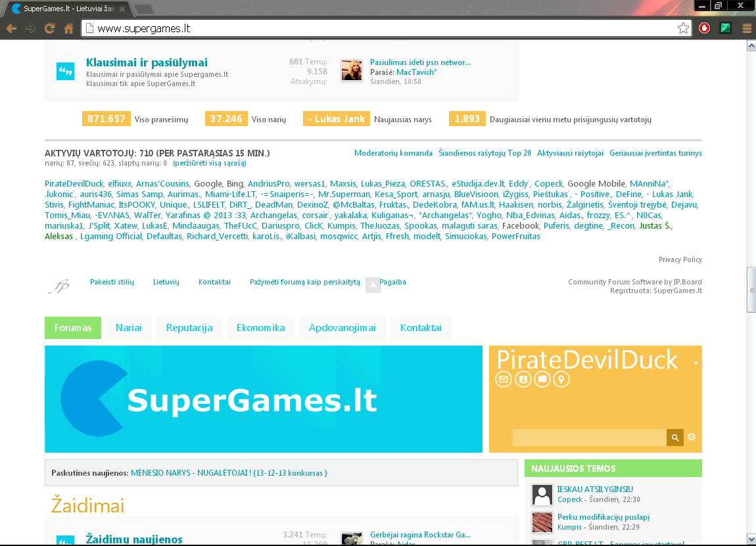Viewport: 756px width, 546px height.
Task: Switch to the Nariai tab
Action: 129,328
